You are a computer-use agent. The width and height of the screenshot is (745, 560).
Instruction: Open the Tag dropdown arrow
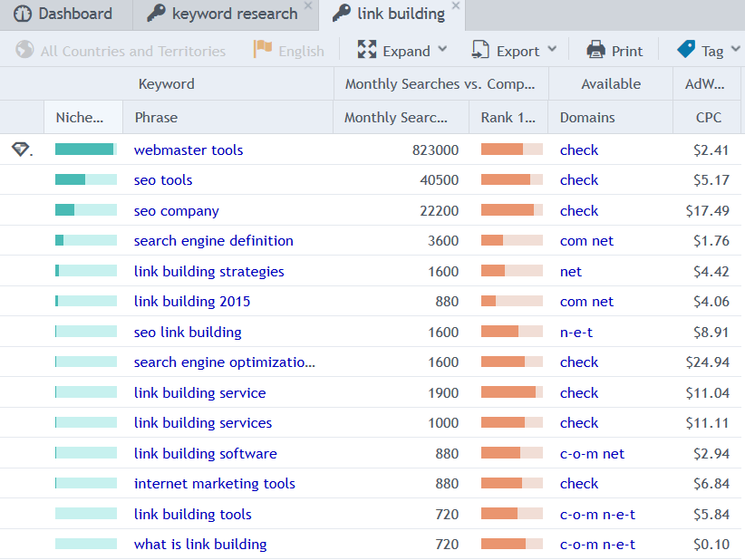736,49
